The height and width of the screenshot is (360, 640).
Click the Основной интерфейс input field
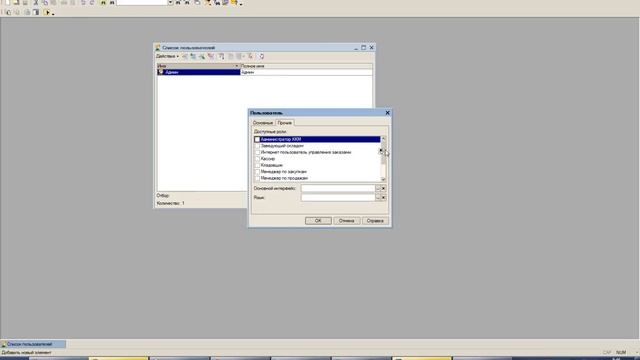point(338,188)
